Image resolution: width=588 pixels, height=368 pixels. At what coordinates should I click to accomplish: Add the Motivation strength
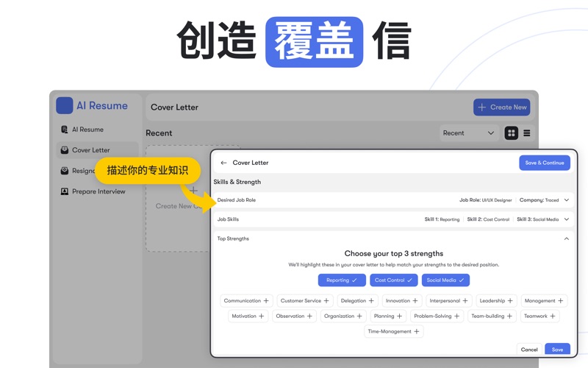(248, 316)
